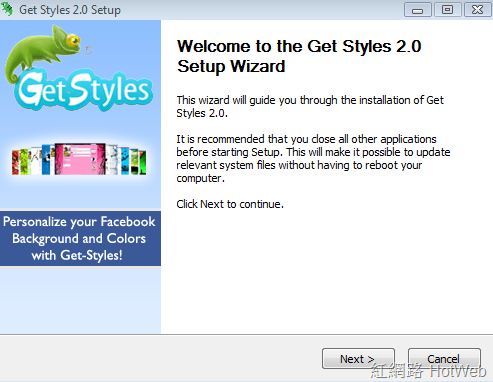Close the Get Styles 2.0 Setup window
Viewport: 493px width, 382px height.
[477, 10]
